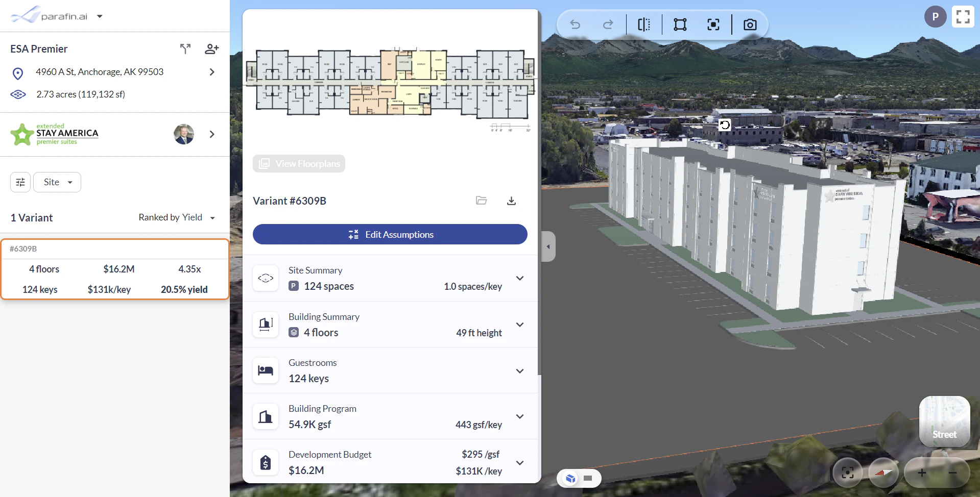Open filter settings sliders icon

tap(20, 182)
